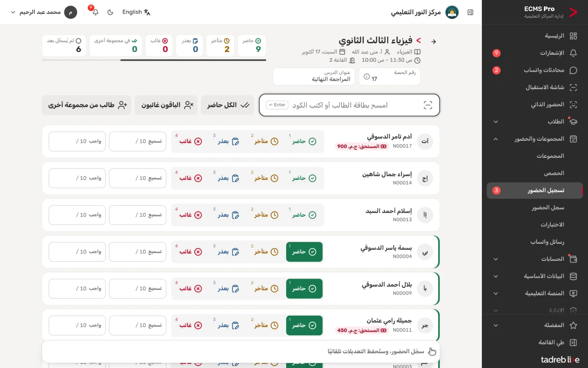
Task: Open الاختبارات submenu item
Action: pos(535,225)
